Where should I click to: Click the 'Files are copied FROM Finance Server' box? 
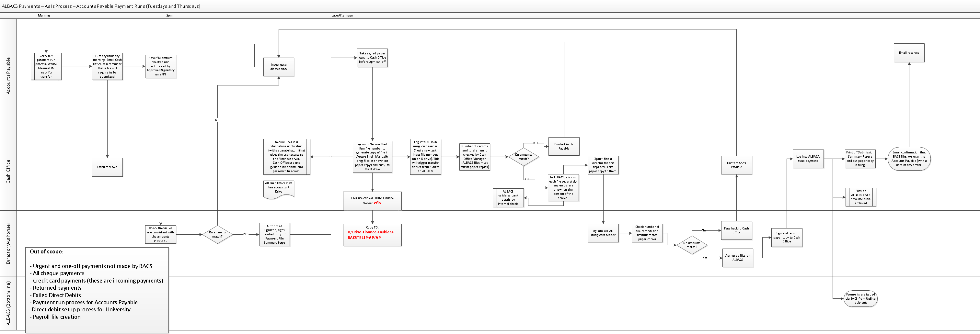[372, 201]
